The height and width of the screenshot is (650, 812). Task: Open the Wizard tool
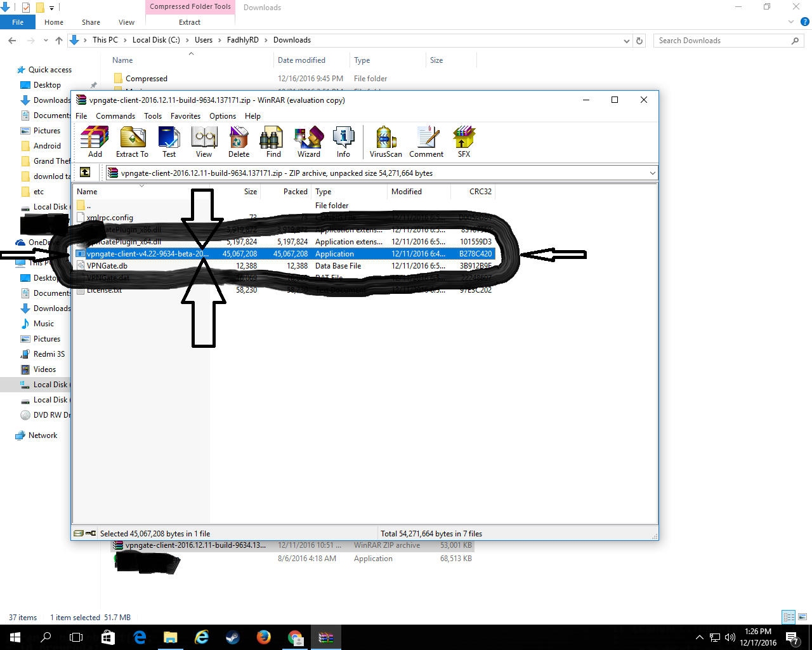tap(309, 142)
